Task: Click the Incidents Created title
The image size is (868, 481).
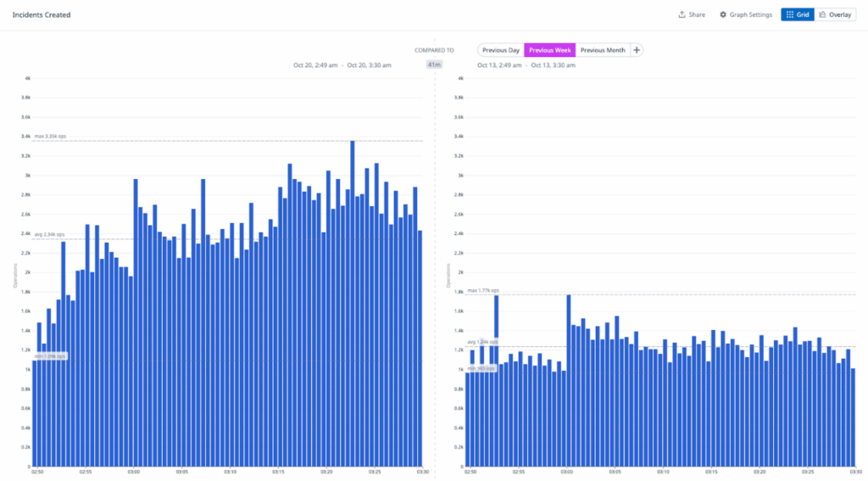Action: [x=42, y=14]
